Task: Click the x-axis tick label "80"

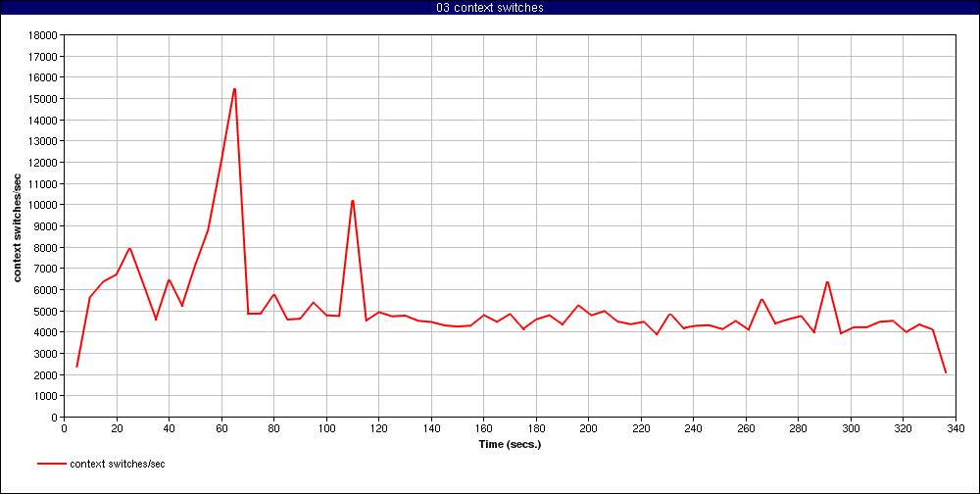Action: click(x=273, y=428)
